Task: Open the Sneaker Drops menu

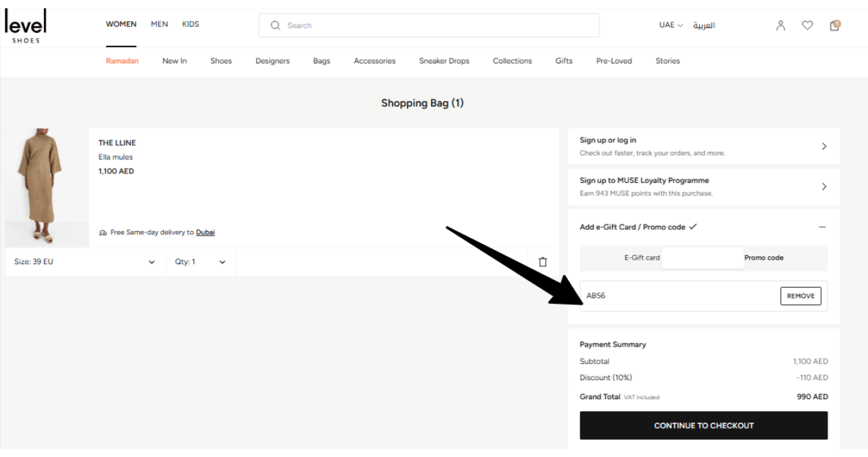Action: pyautogui.click(x=444, y=61)
